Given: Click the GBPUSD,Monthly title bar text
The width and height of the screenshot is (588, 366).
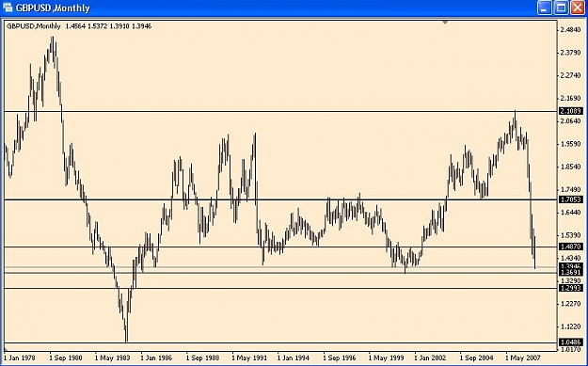Looking at the screenshot, I should [53, 8].
